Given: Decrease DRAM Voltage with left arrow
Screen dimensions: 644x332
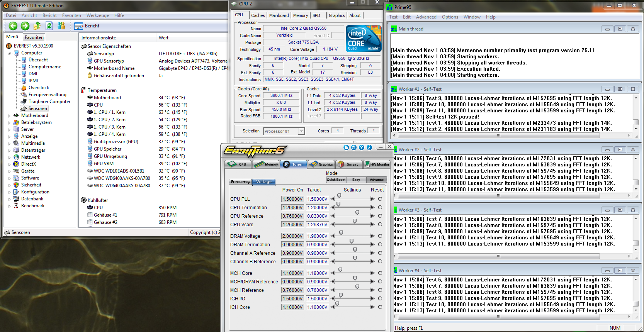Looking at the screenshot, I should pos(333,236).
